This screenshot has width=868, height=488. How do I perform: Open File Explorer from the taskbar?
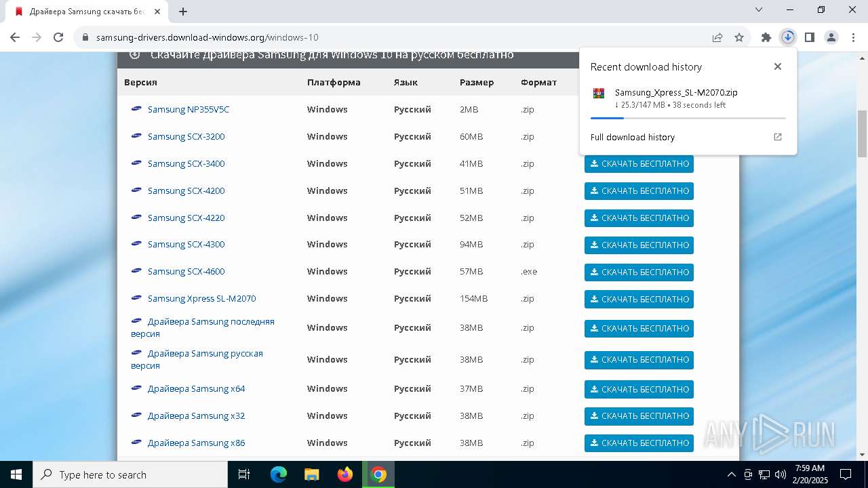click(311, 474)
